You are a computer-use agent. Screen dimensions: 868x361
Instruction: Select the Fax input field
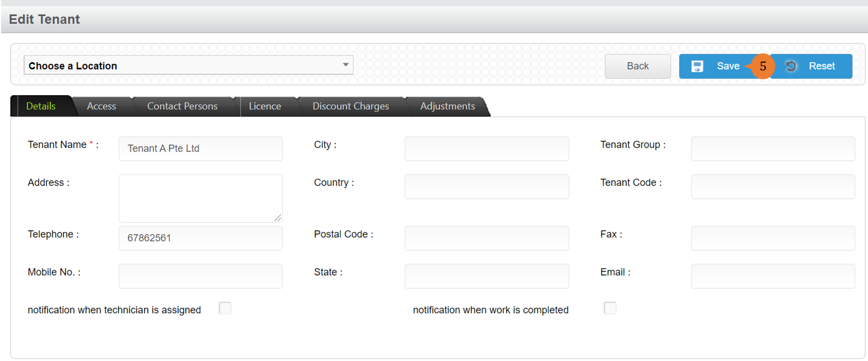pos(773,238)
